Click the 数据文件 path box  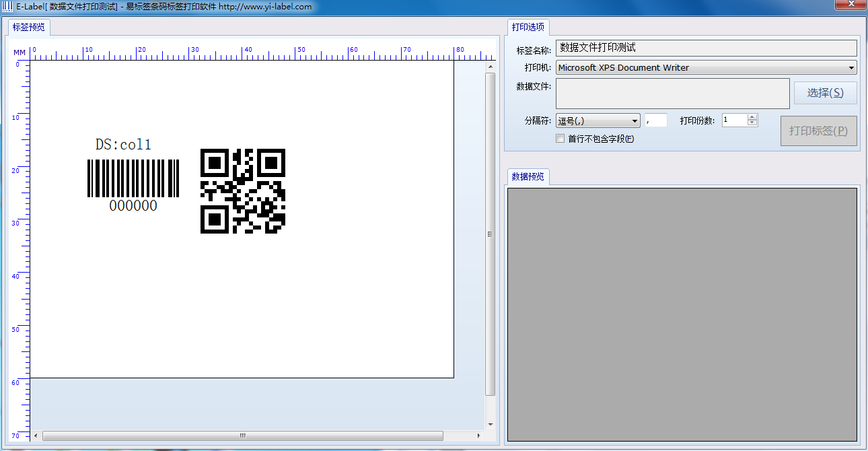pyautogui.click(x=672, y=93)
